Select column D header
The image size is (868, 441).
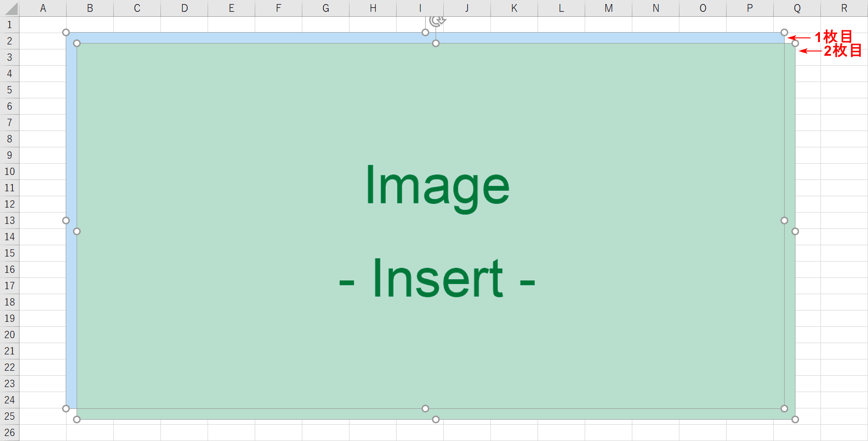(x=184, y=8)
